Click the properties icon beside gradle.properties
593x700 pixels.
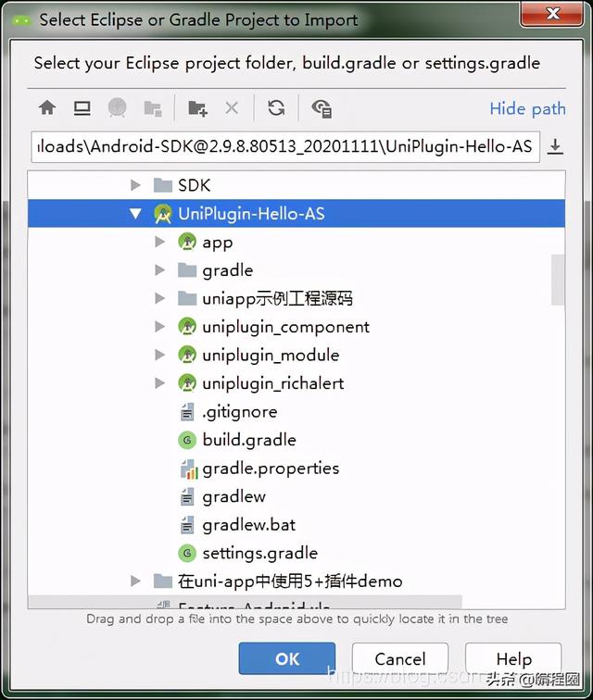(x=189, y=469)
